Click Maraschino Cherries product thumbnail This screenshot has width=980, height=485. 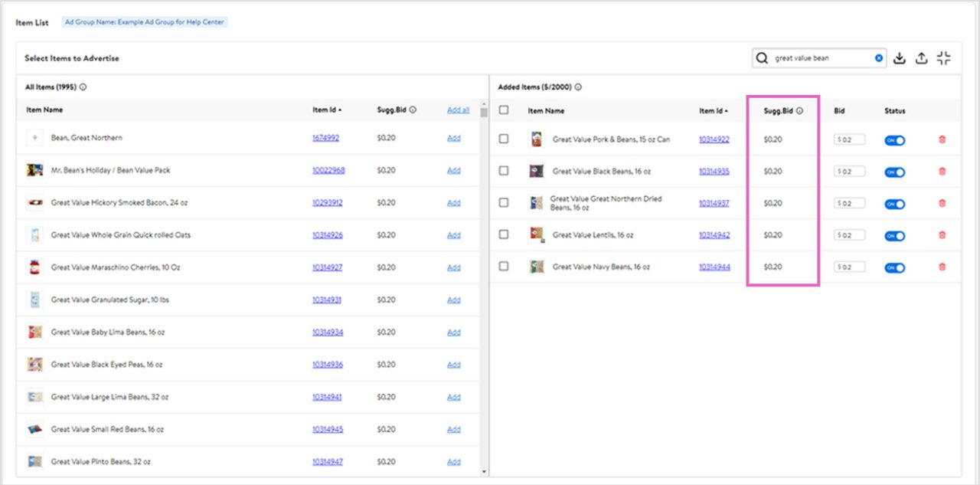click(x=34, y=267)
